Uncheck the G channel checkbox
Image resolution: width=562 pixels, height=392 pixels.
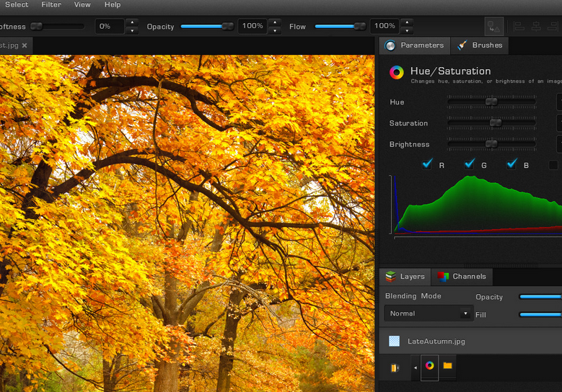click(x=470, y=164)
